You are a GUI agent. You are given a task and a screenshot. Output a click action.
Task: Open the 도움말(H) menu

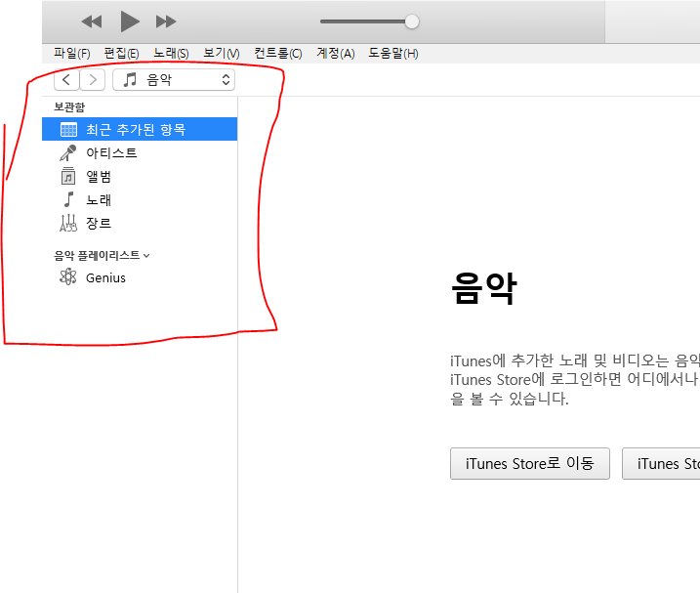pos(393,54)
